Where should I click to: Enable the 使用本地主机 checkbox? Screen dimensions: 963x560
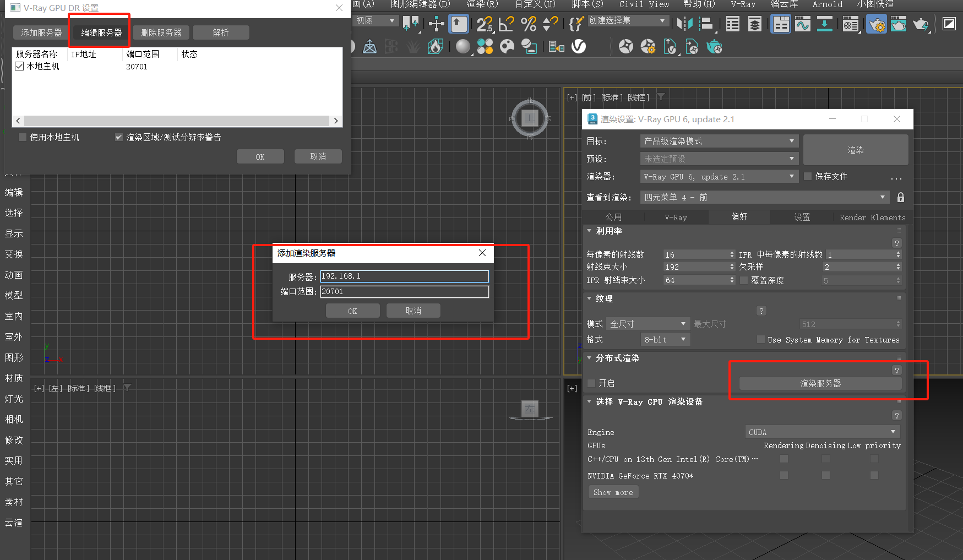point(23,137)
